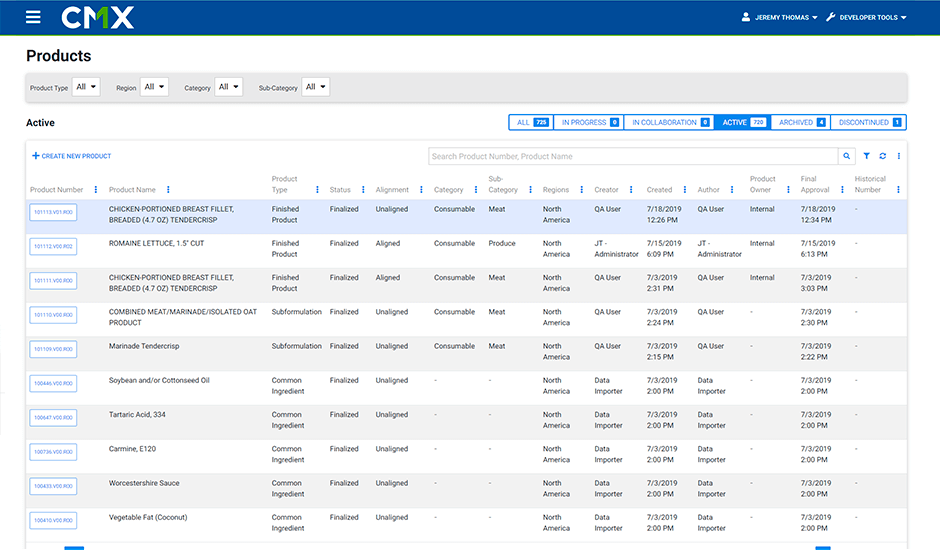
Task: Open Product Owner column menu dots
Action: click(788, 190)
